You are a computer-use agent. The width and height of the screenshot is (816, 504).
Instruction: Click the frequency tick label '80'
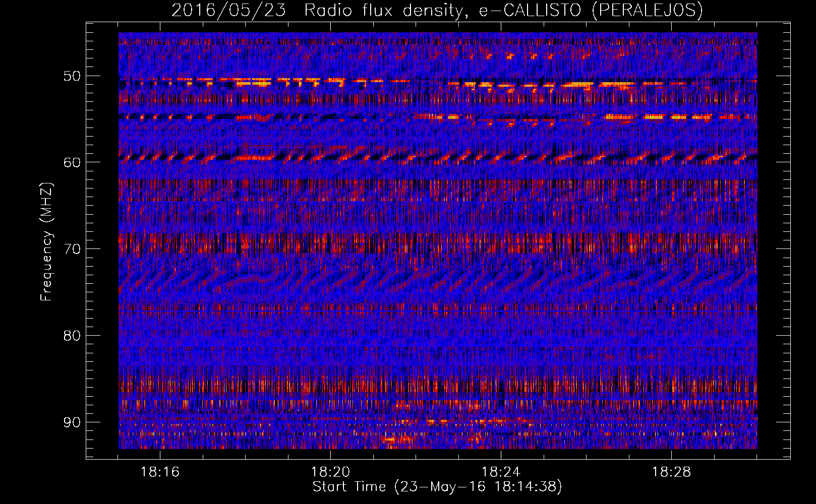[x=72, y=336]
